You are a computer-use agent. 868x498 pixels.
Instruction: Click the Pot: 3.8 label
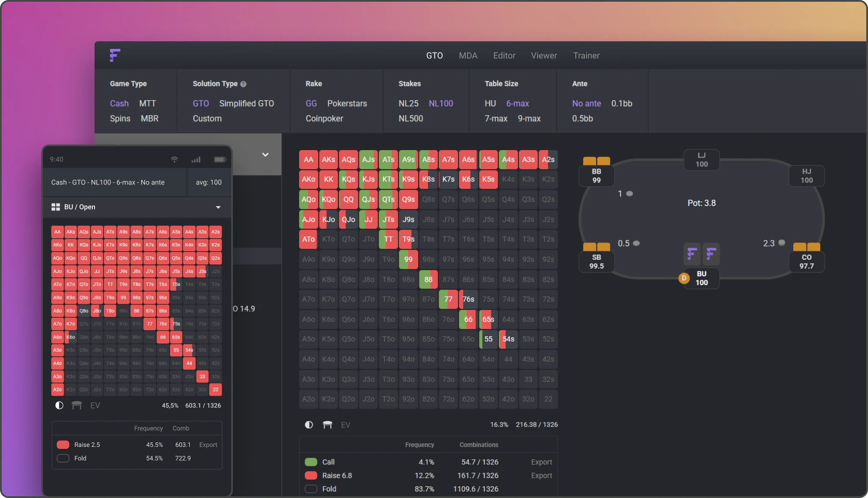pos(701,203)
